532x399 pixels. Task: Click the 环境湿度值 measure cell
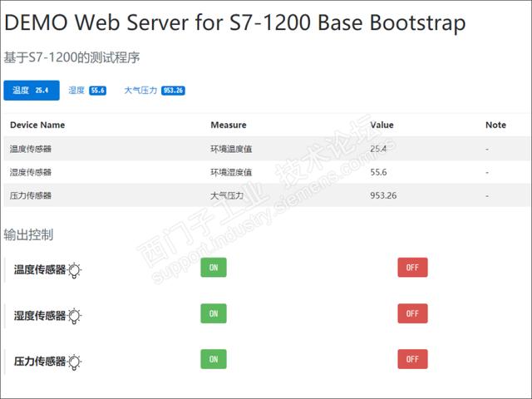[x=231, y=172]
